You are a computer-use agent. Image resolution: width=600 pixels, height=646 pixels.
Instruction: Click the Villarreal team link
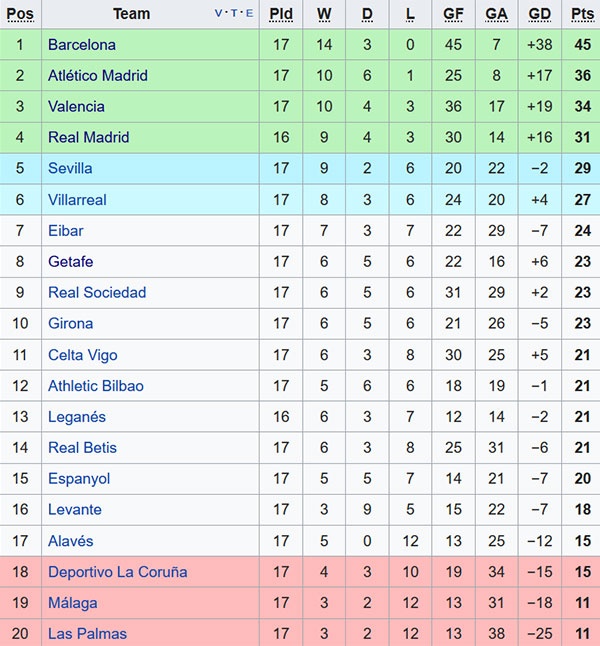[77, 200]
